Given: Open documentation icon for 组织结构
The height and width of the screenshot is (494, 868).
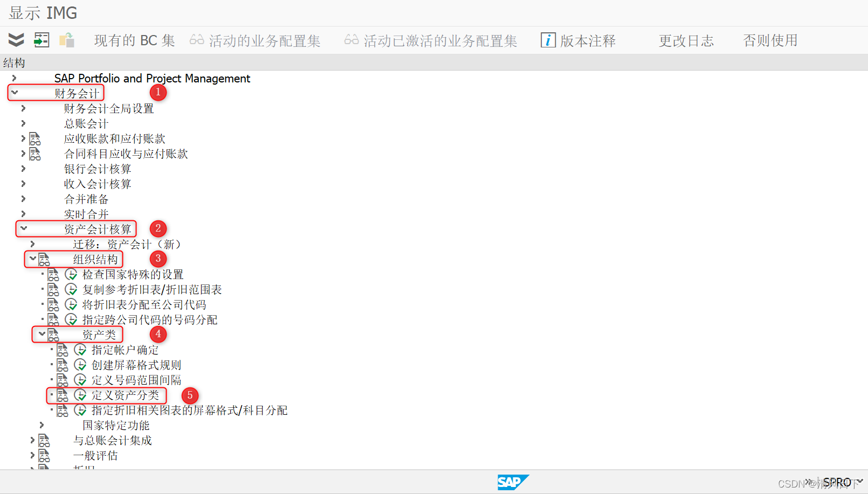Looking at the screenshot, I should pos(44,260).
